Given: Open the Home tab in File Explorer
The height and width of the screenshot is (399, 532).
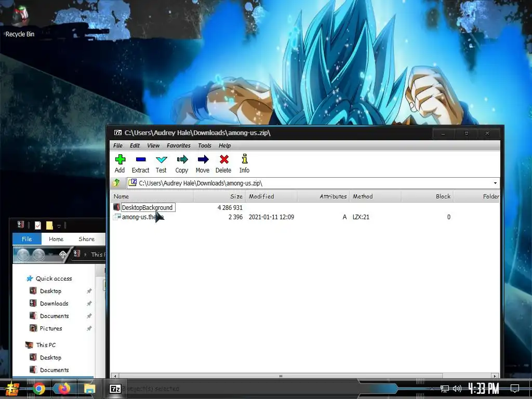Looking at the screenshot, I should coord(56,239).
